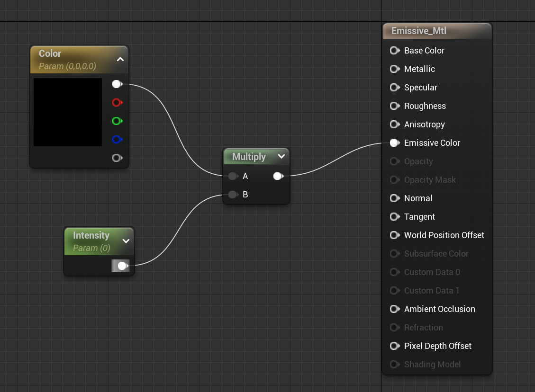Click the Multiply A input pin
535x392 pixels.
[232, 176]
